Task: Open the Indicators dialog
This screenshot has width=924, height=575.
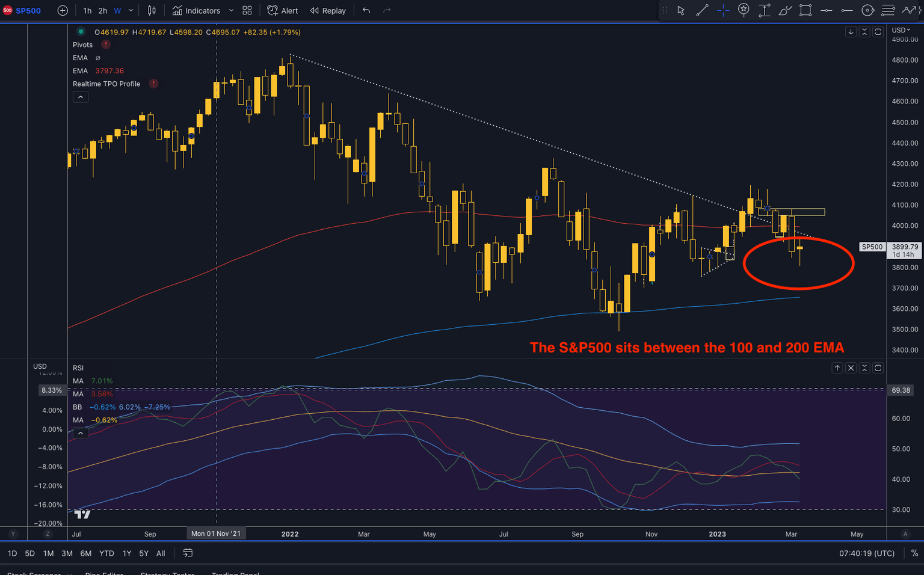Action: (196, 10)
